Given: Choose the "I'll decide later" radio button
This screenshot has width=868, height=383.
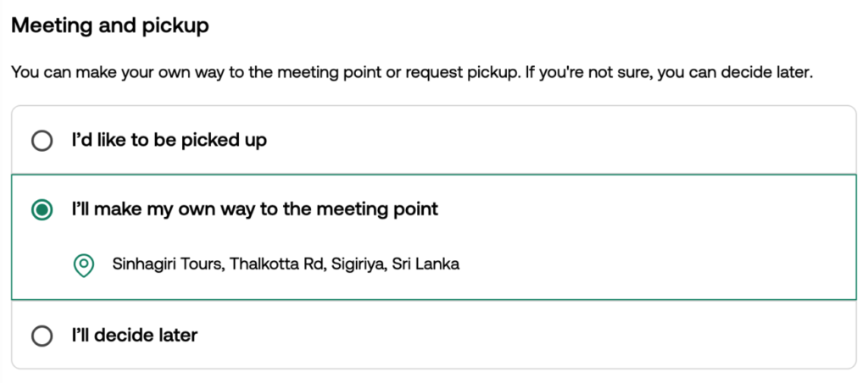Looking at the screenshot, I should (x=42, y=336).
